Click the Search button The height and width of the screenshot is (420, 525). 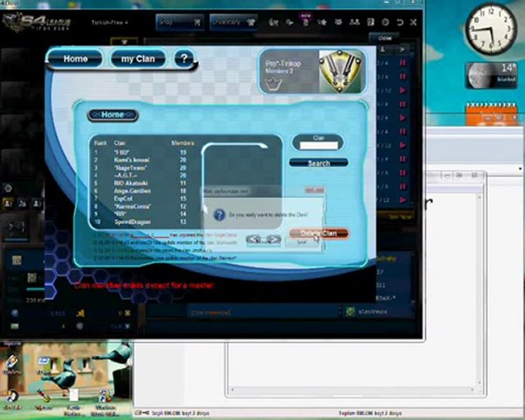tap(318, 163)
